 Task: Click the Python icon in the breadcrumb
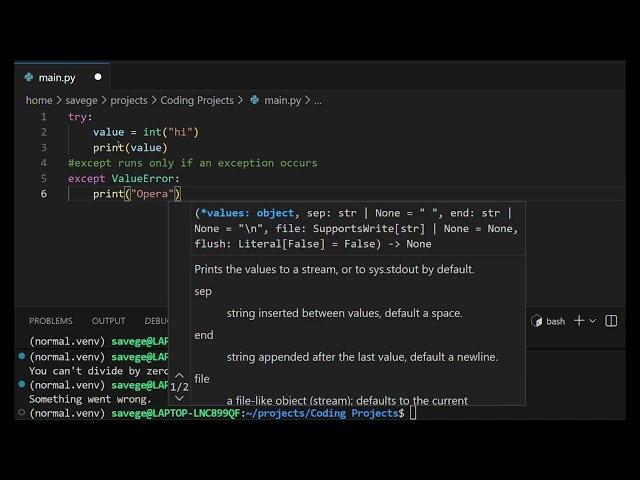pos(254,100)
